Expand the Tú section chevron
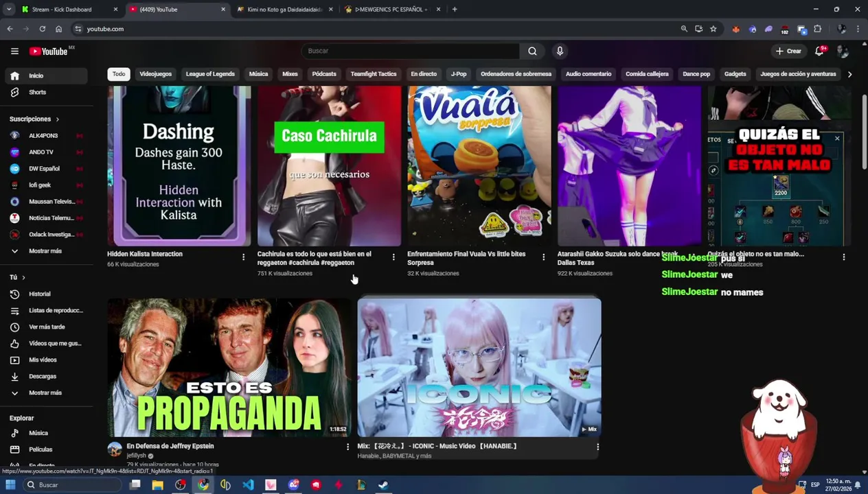Screen dimensions: 868x494 pos(23,277)
